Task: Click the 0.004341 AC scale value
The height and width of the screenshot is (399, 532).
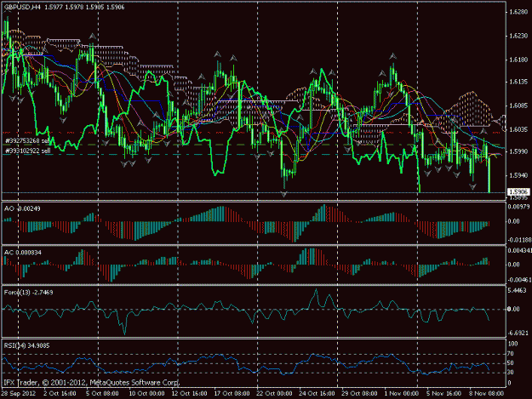Action: [519, 250]
